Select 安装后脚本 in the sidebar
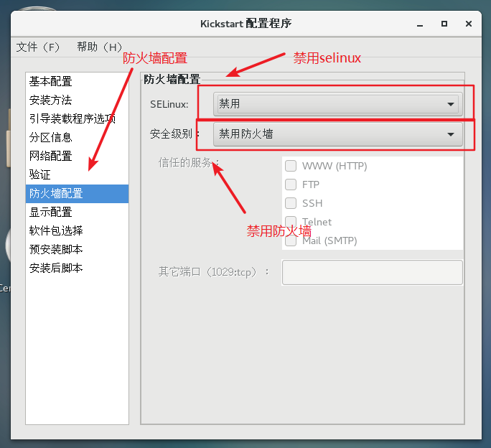 [77, 269]
